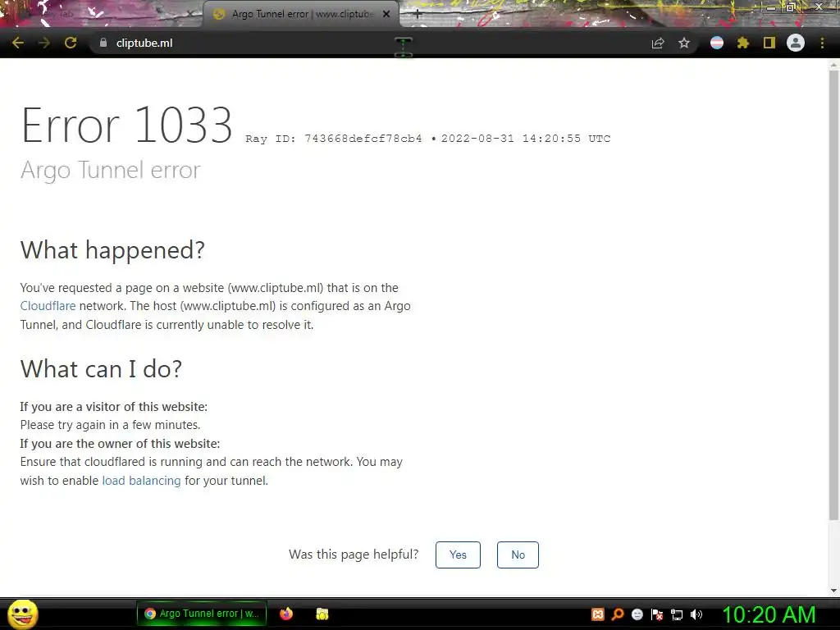The width and height of the screenshot is (840, 630).
Task: Select Argo Tunnel error taskbar button
Action: [x=202, y=614]
